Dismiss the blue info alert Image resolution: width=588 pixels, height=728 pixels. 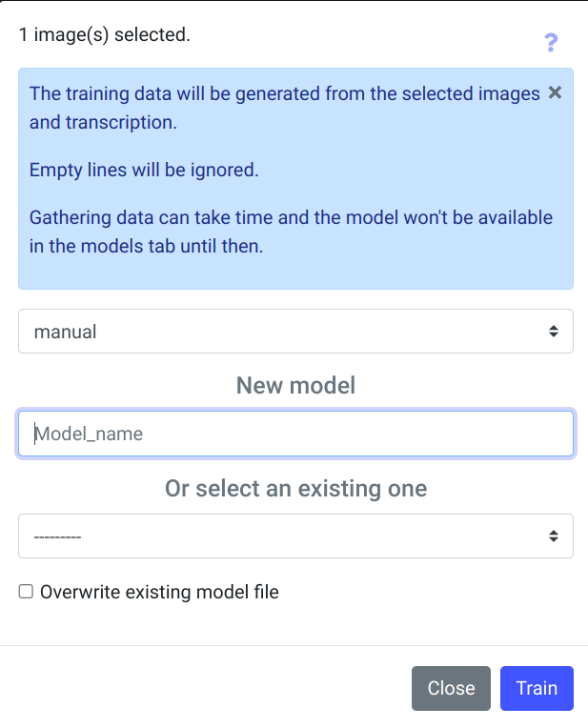(x=555, y=92)
